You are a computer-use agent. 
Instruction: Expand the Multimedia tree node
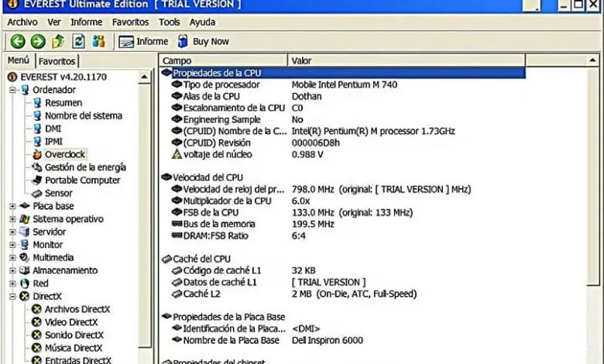pos(12,258)
